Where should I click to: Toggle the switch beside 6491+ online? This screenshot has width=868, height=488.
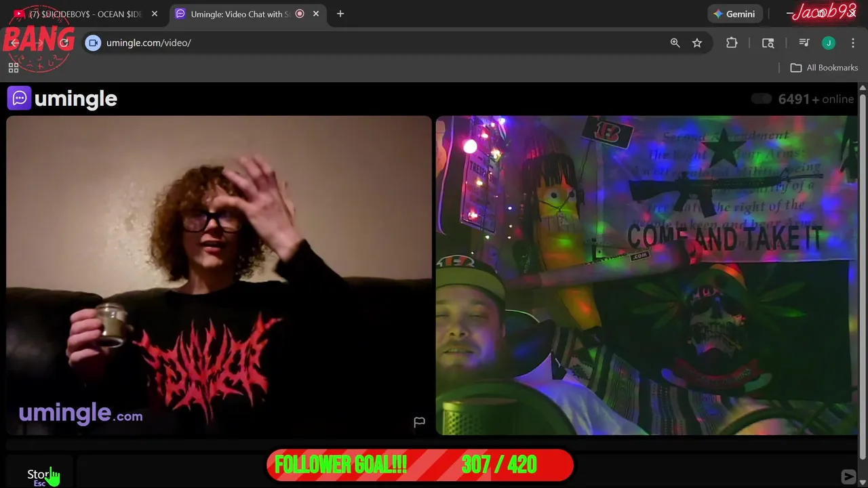762,99
